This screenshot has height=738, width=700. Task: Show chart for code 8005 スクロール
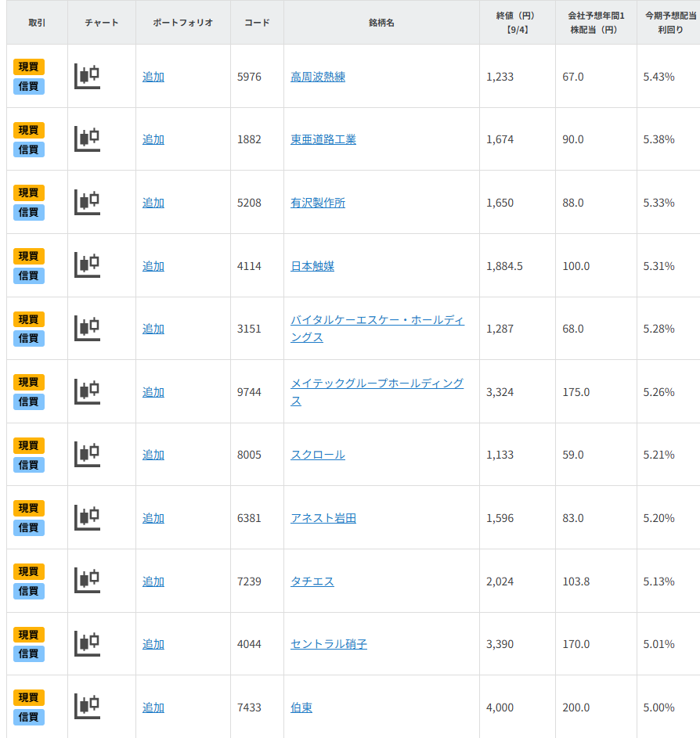pyautogui.click(x=87, y=454)
